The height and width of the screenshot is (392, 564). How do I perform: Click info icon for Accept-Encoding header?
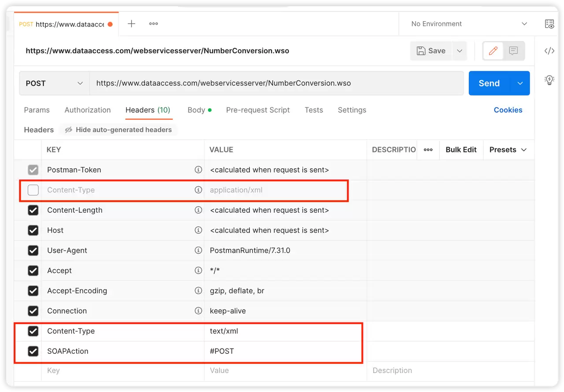[x=198, y=291]
